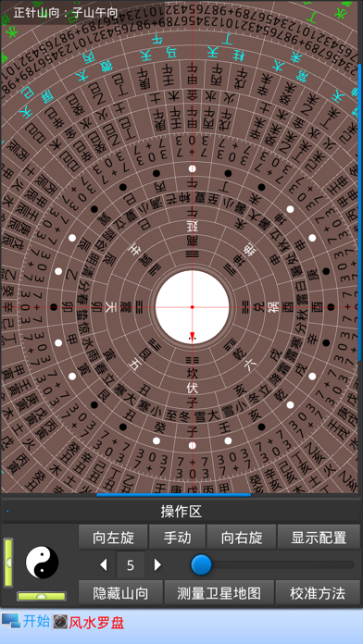Click the left decrement arrow beside 5
Image resolution: width=363 pixels, height=644 pixels.
pos(104,565)
